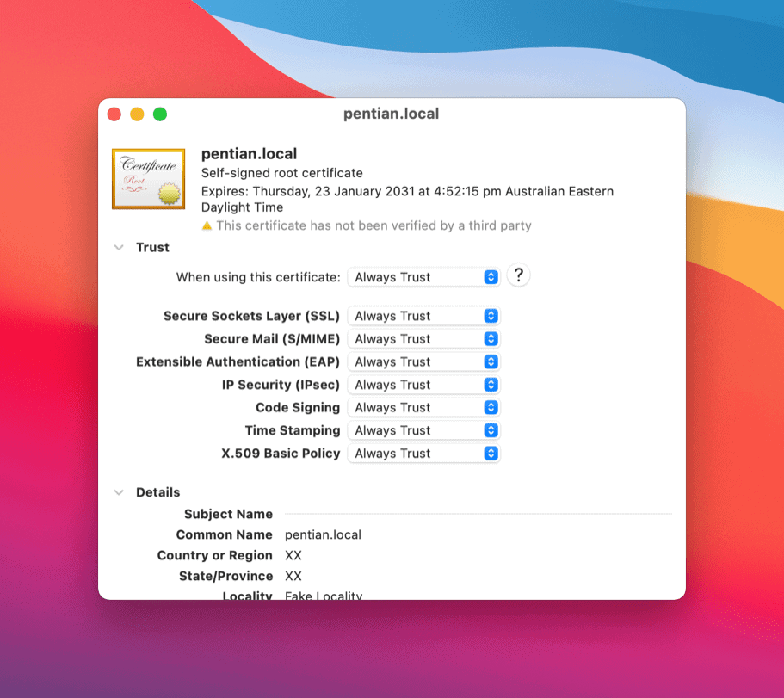Viewport: 784px width, 698px height.
Task: Click 'This certificate has not been verified' warning
Action: 374,226
